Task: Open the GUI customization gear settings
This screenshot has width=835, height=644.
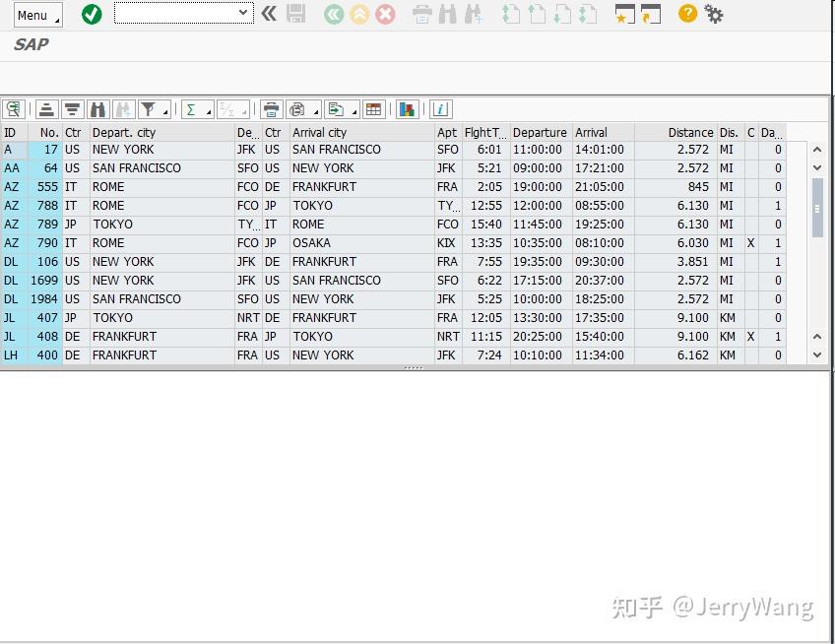Action: click(714, 15)
